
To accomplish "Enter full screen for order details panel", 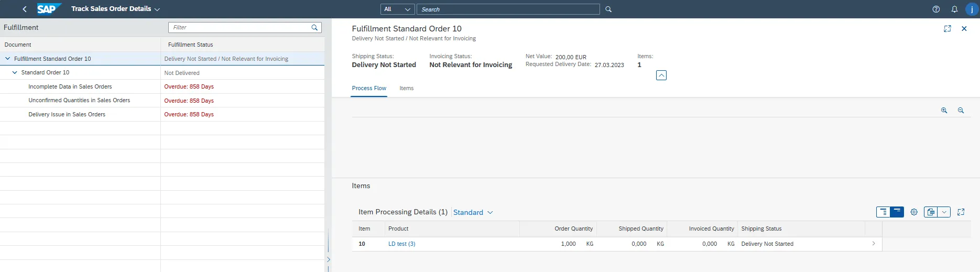I will 947,29.
